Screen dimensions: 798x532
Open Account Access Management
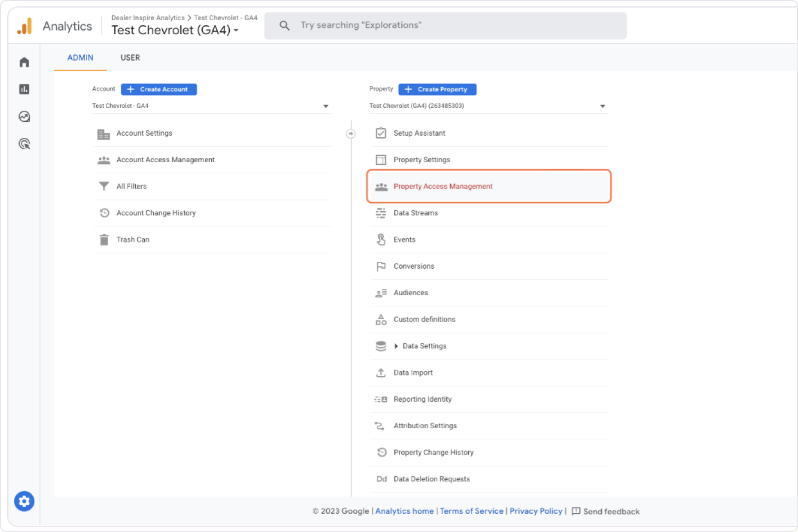[212, 160]
